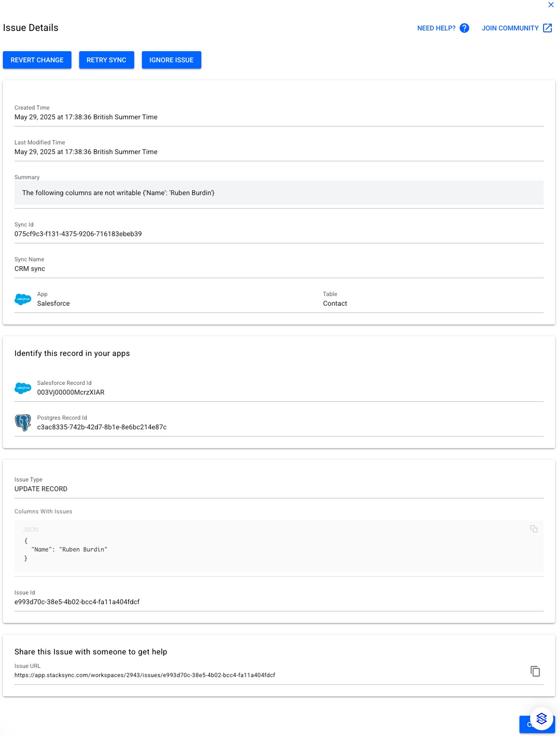Viewport: 560px width, 736px height.
Task: Close the Issue Details panel with X
Action: click(551, 5)
